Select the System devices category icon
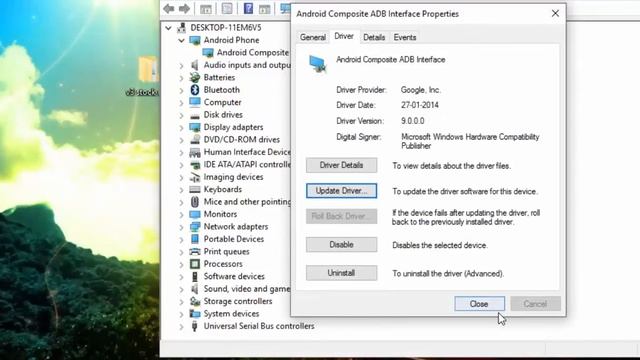The height and width of the screenshot is (360, 640). coord(195,314)
